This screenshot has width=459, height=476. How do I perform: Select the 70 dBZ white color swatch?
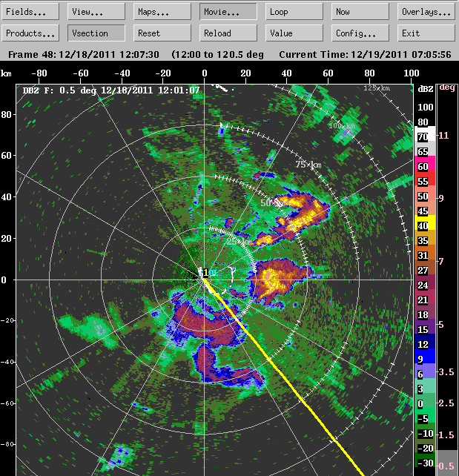tap(425, 133)
